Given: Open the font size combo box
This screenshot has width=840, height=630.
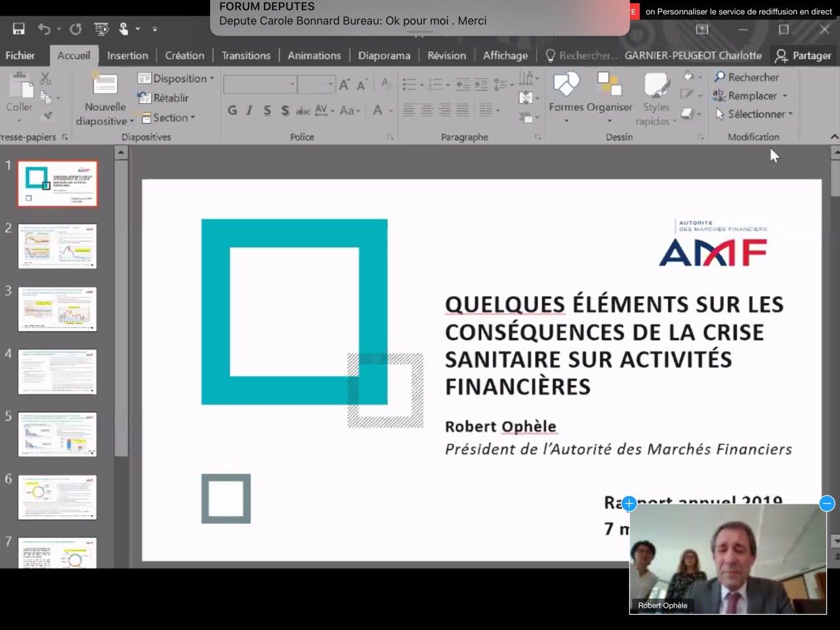Looking at the screenshot, I should [316, 84].
